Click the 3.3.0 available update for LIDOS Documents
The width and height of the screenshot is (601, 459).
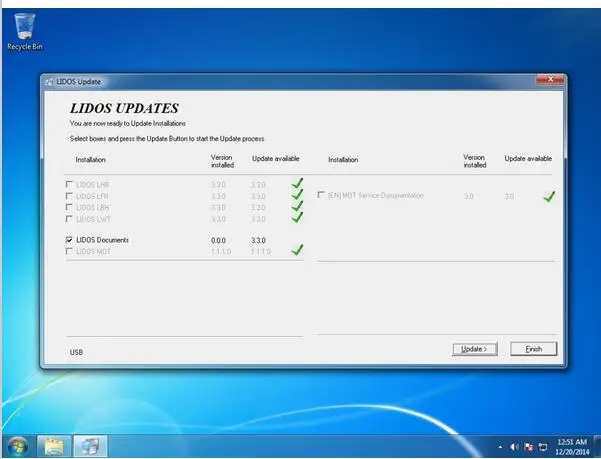tap(258, 241)
